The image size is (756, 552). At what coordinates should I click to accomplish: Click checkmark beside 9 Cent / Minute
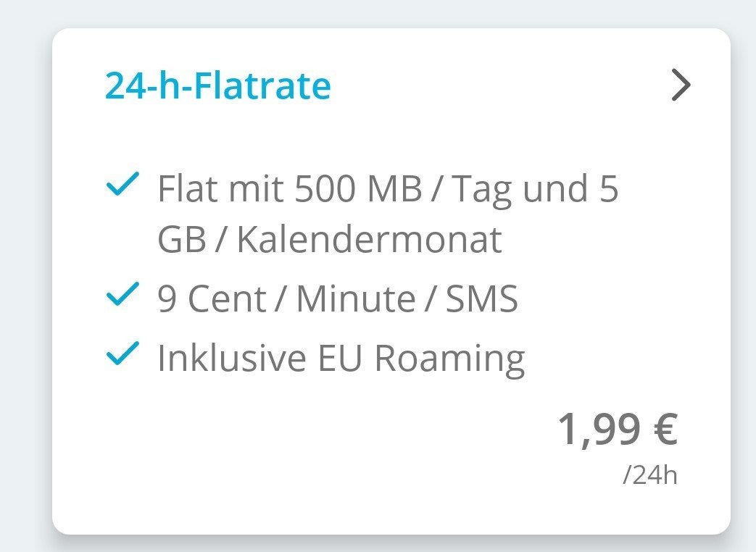(122, 295)
